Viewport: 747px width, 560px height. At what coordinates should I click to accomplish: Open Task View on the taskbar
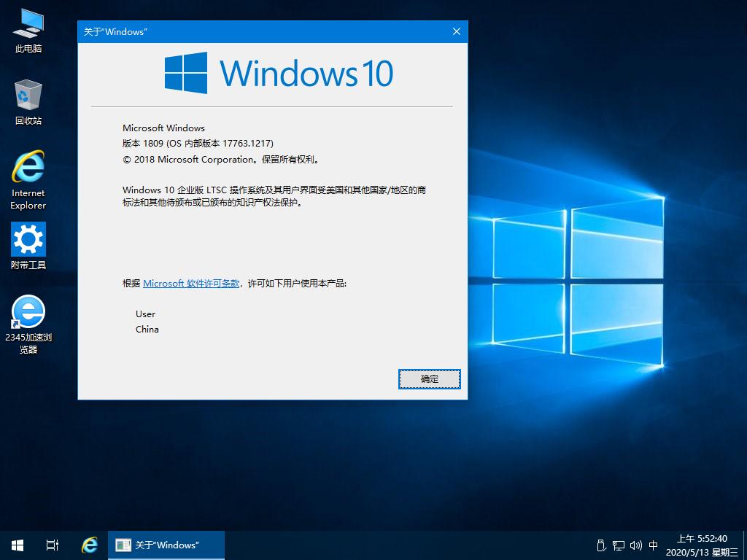click(53, 545)
